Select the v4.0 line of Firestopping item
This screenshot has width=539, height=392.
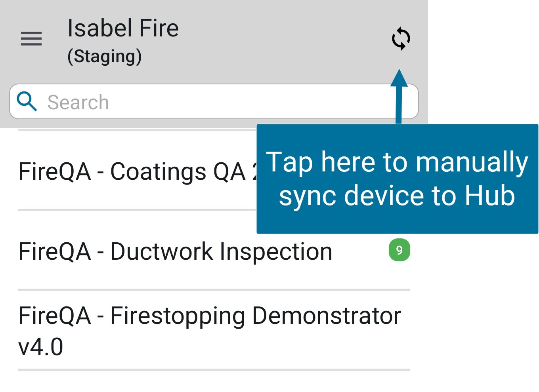point(41,347)
